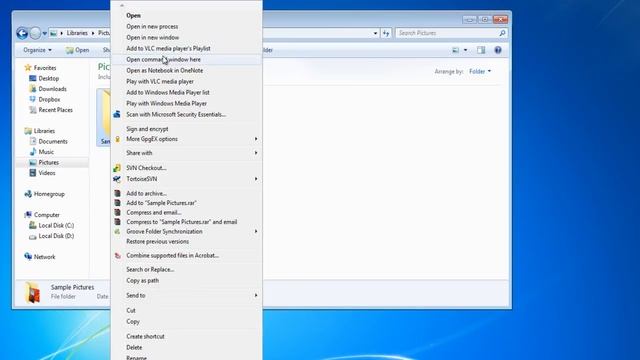Expand the Share with submenu
The image size is (640, 360).
click(x=187, y=153)
